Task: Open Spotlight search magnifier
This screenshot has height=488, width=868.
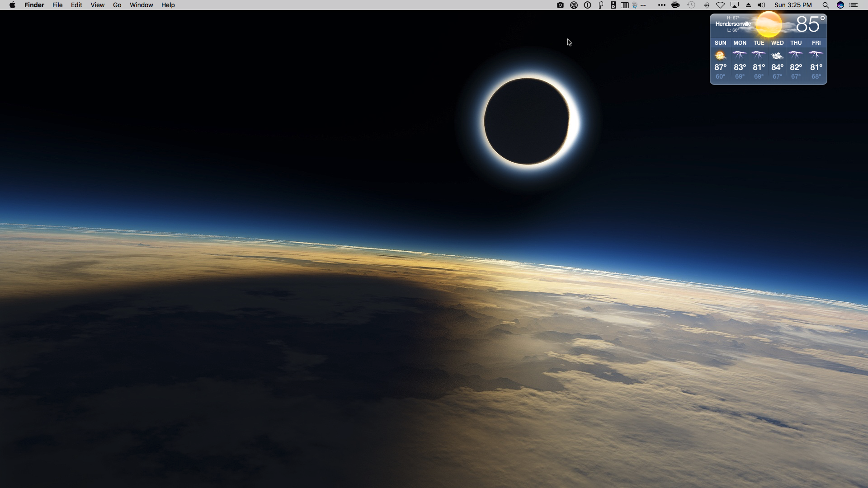Action: tap(826, 5)
